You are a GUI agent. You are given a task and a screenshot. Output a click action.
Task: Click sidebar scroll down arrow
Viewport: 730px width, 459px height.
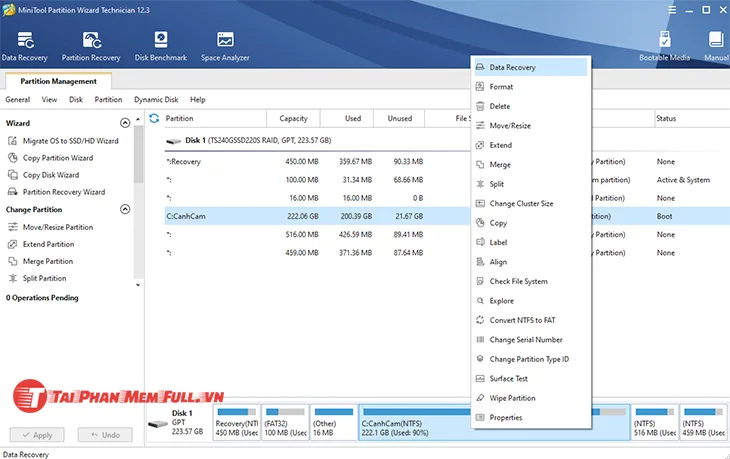coord(138,285)
